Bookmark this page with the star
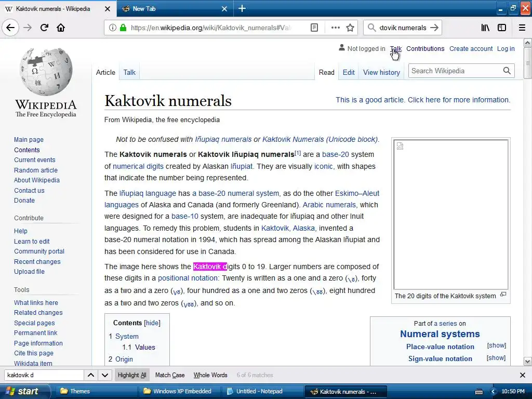The image size is (532, 399). click(x=350, y=28)
